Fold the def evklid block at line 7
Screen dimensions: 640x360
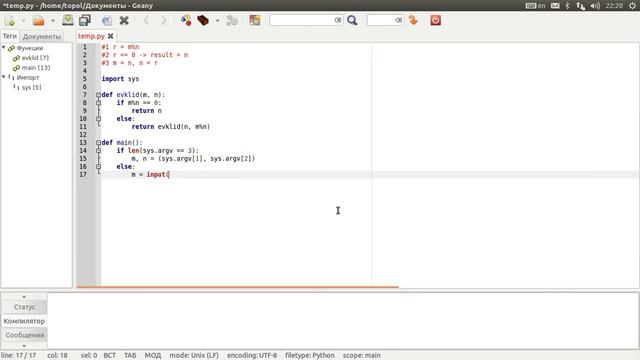coord(98,95)
